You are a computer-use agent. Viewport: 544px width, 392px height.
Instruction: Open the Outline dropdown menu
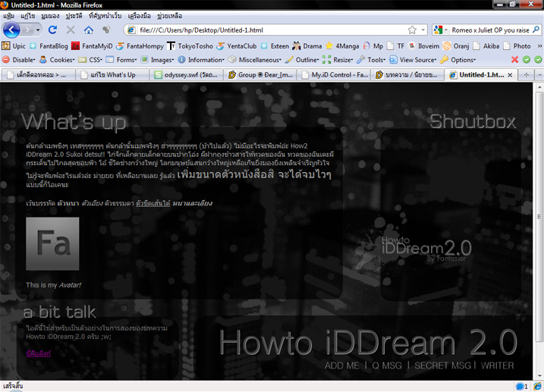pyautogui.click(x=302, y=60)
